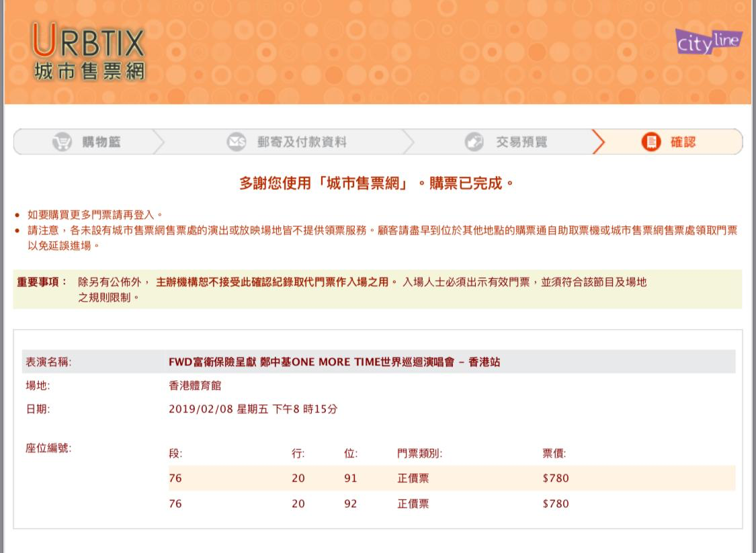The image size is (756, 553).
Task: Click the 重要事項 label
Action: tap(42, 282)
